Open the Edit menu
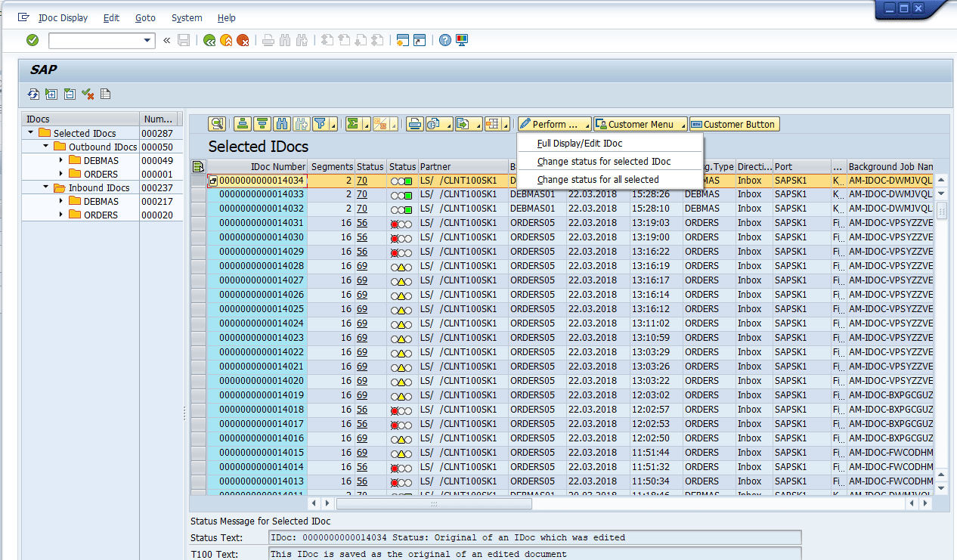This screenshot has height=560, width=957. click(x=111, y=17)
